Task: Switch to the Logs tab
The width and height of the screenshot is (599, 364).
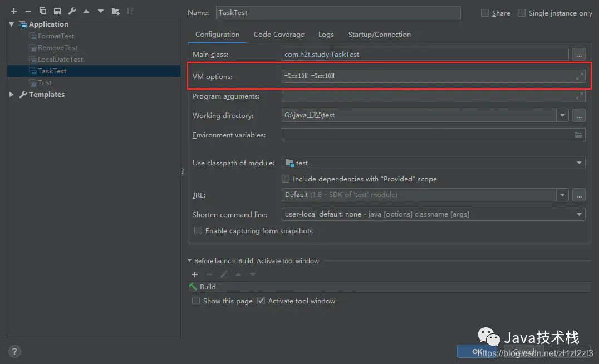Action: pos(326,35)
